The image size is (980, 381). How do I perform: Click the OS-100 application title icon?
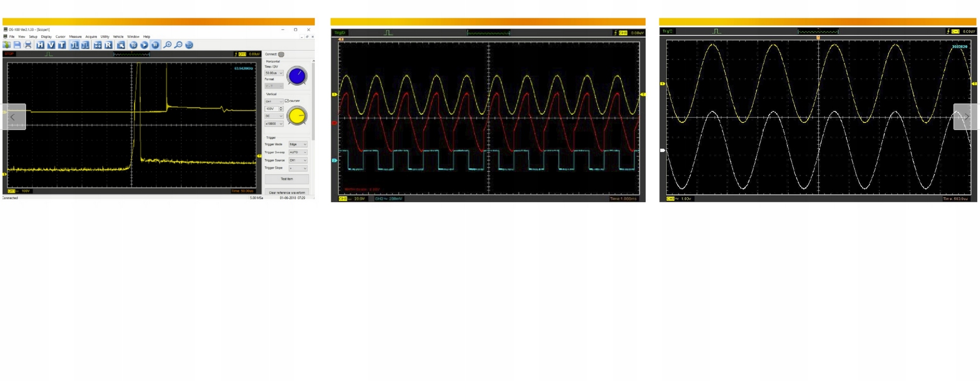pos(5,30)
